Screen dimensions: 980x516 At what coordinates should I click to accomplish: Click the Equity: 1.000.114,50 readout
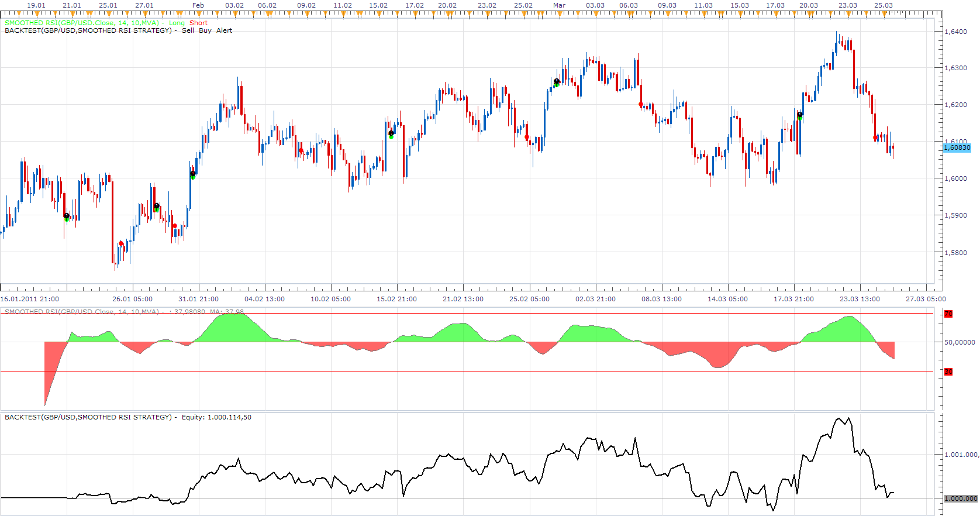click(216, 417)
